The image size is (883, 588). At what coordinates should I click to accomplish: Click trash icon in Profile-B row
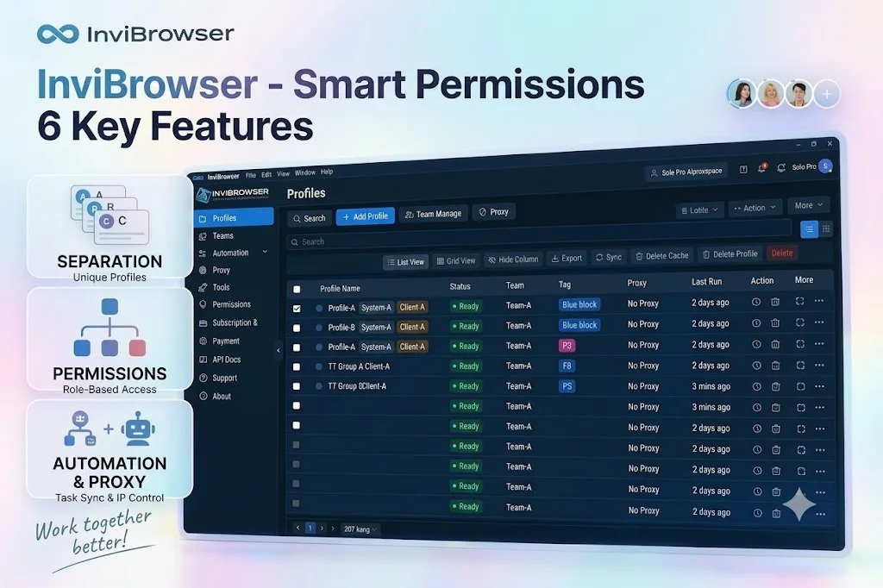(775, 322)
